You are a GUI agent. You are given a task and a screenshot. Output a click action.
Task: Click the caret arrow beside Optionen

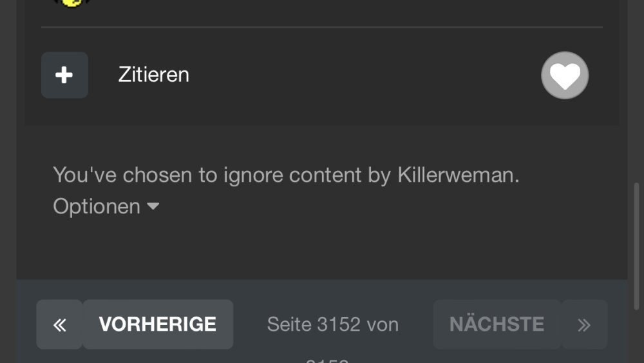pos(153,206)
